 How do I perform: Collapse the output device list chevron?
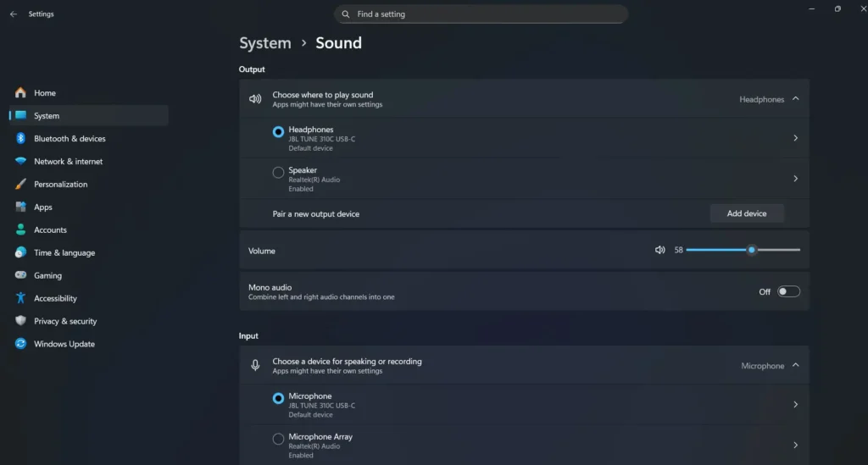pyautogui.click(x=795, y=99)
